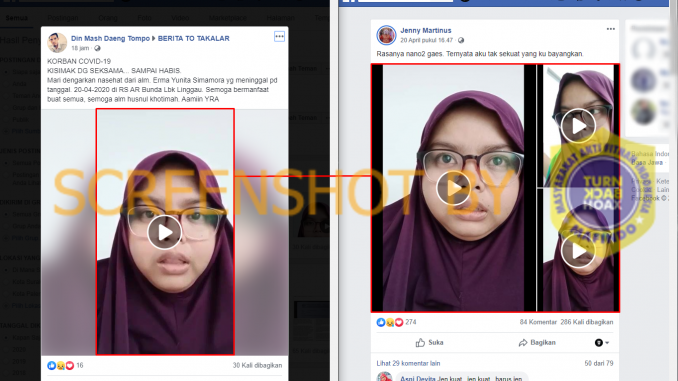The height and width of the screenshot is (381, 678).
Task: Switch to the Semua search tab
Action: 17,18
